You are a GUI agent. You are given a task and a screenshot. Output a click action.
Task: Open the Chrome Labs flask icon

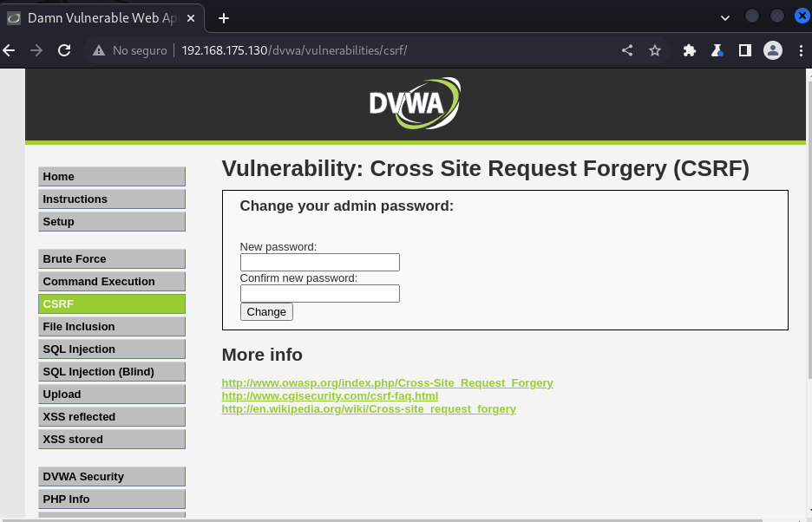[x=717, y=50]
